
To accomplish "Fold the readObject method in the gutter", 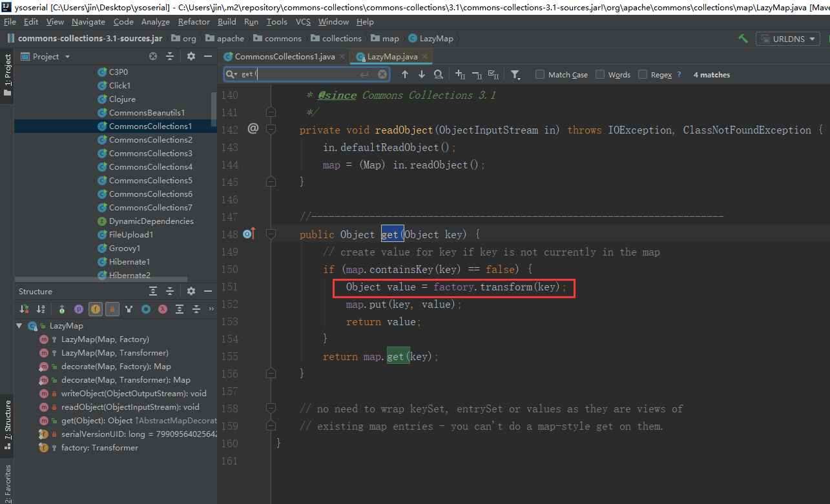I will click(x=271, y=130).
